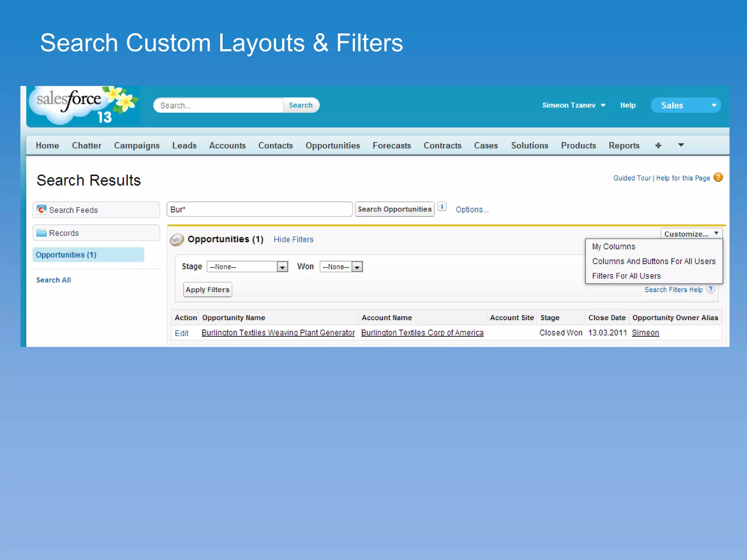
Task: Click the Apply Filters button
Action: click(x=208, y=289)
